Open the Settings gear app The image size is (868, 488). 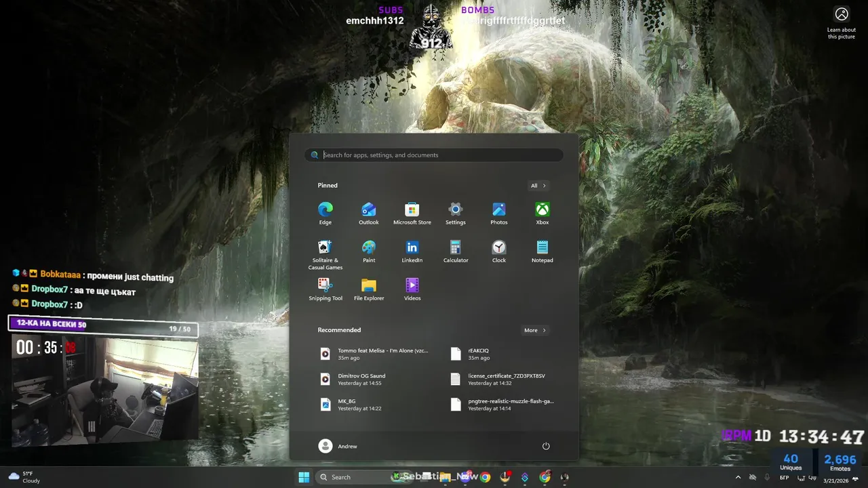(456, 213)
